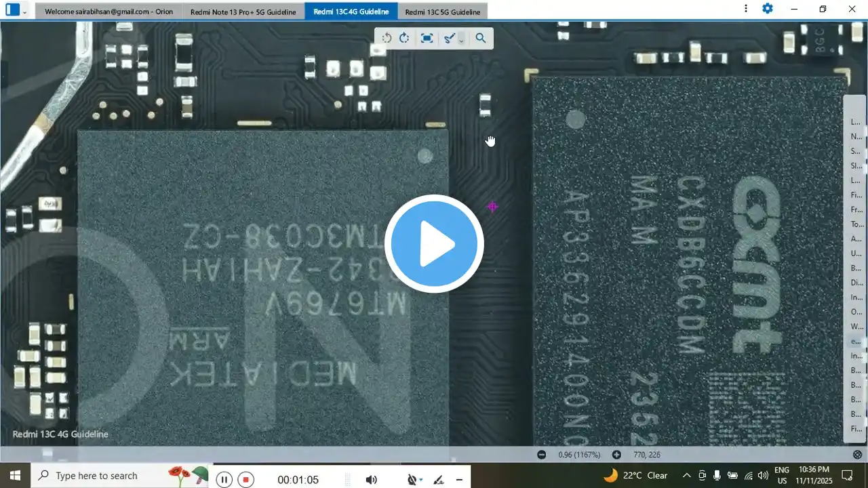Rotate the board view clockwise

(404, 38)
